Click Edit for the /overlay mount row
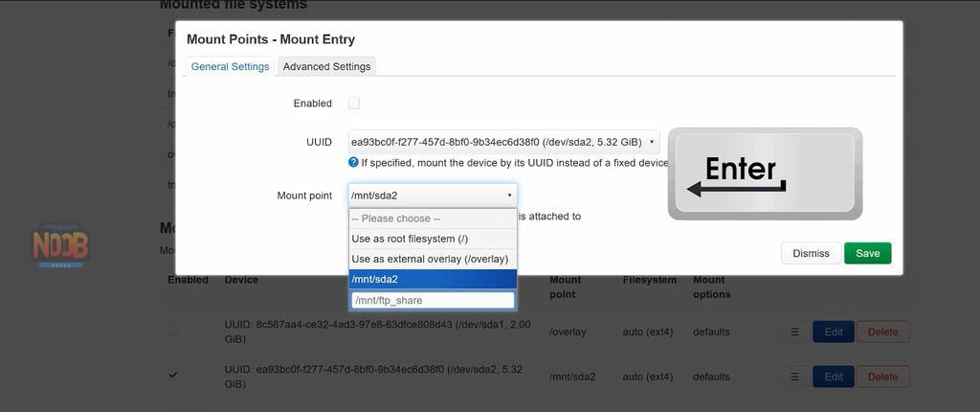The width and height of the screenshot is (980, 412). (834, 332)
